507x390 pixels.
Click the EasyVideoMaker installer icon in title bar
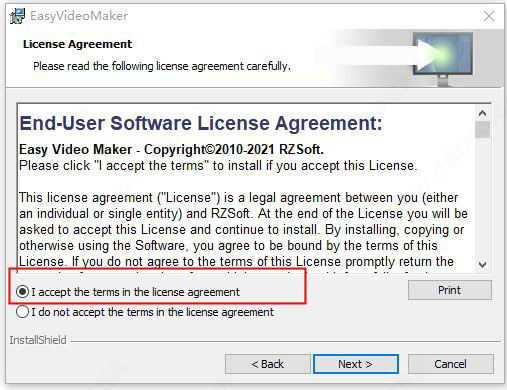[17, 16]
